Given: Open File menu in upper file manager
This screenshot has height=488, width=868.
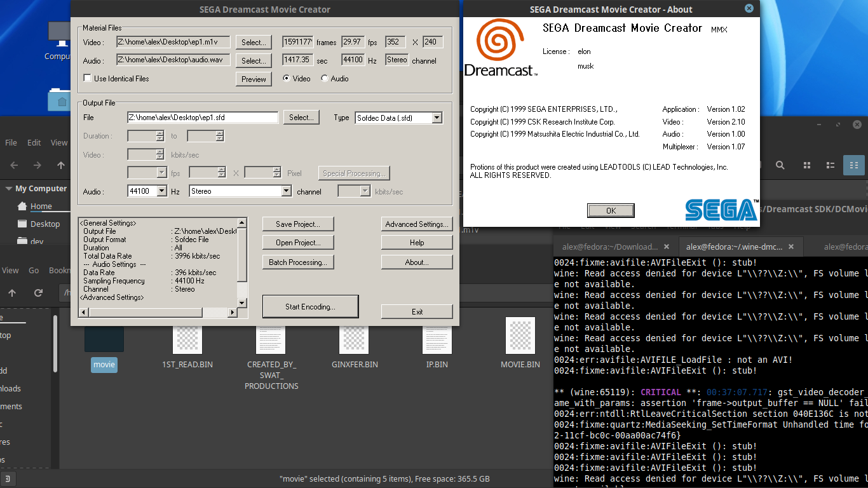Looking at the screenshot, I should point(11,142).
